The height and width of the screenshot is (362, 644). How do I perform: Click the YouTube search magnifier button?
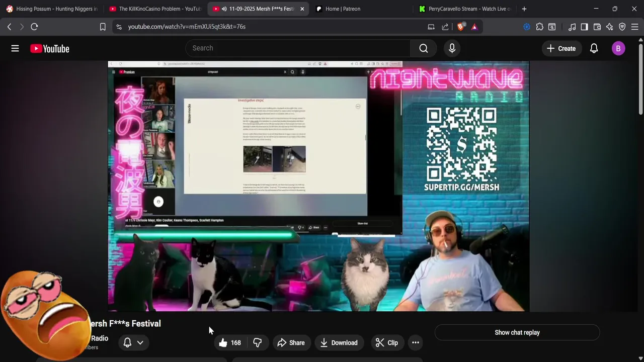click(424, 48)
